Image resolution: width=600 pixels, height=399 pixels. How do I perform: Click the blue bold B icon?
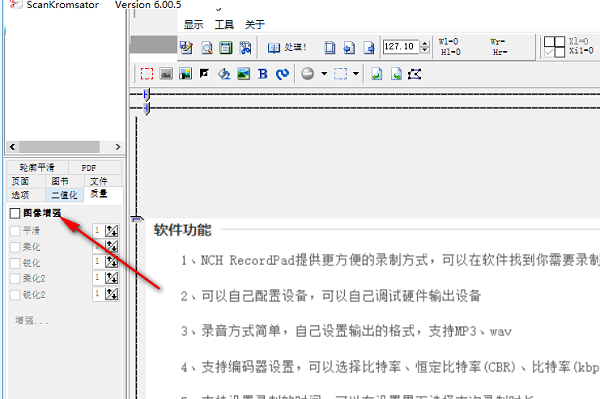(263, 73)
